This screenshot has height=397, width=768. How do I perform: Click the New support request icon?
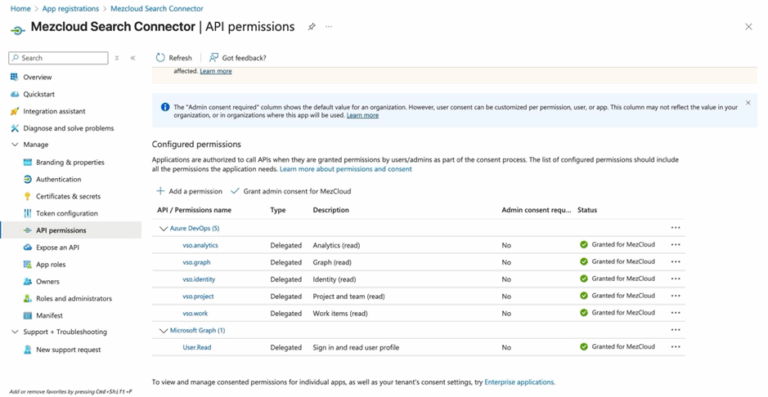27,350
